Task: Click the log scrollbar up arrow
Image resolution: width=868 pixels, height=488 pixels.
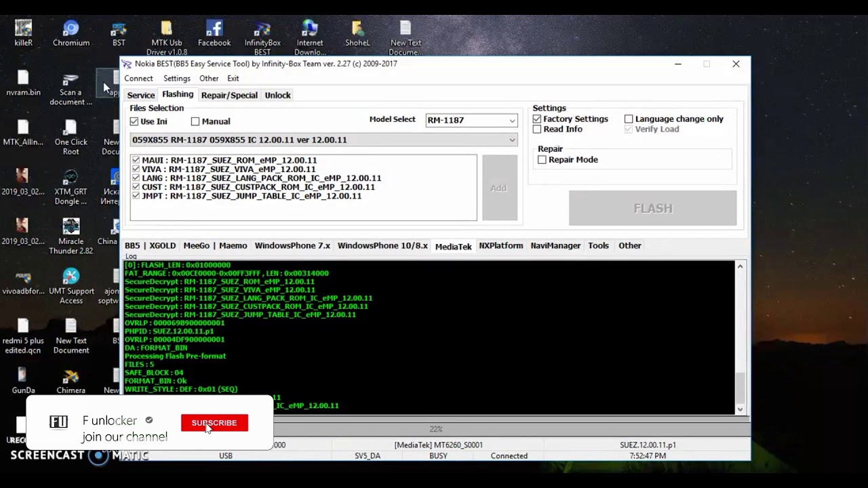Action: (x=740, y=266)
